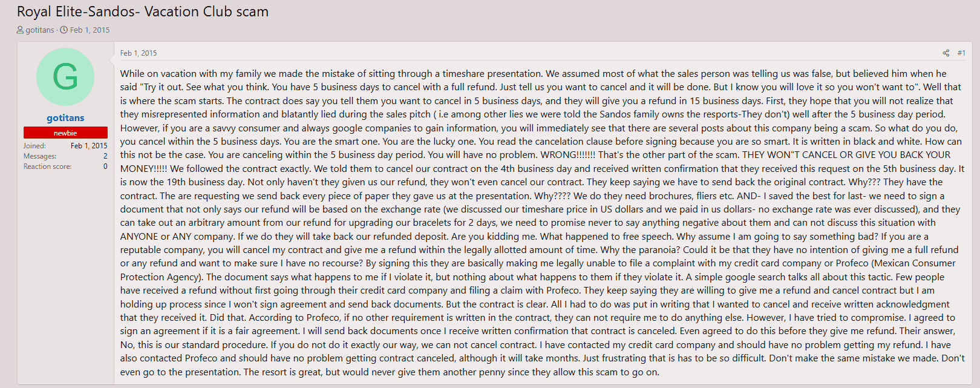The image size is (980, 388).
Task: Open post permalink #1
Action: tap(961, 53)
